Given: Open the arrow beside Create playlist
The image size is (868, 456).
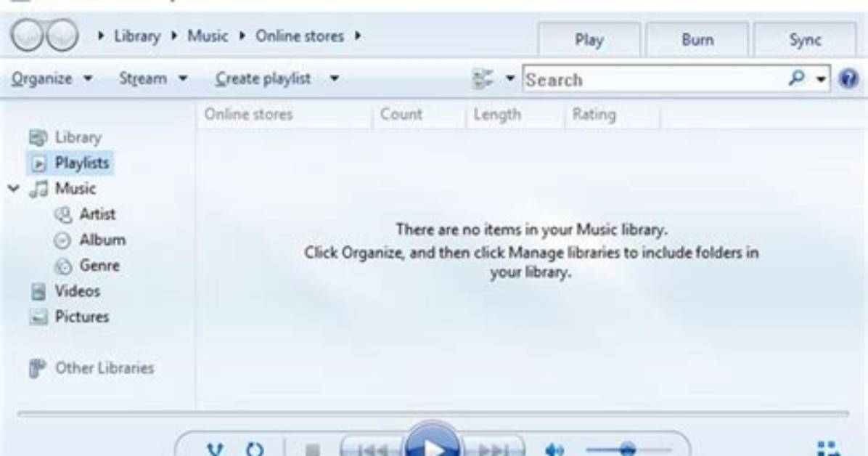Looking at the screenshot, I should tap(335, 78).
